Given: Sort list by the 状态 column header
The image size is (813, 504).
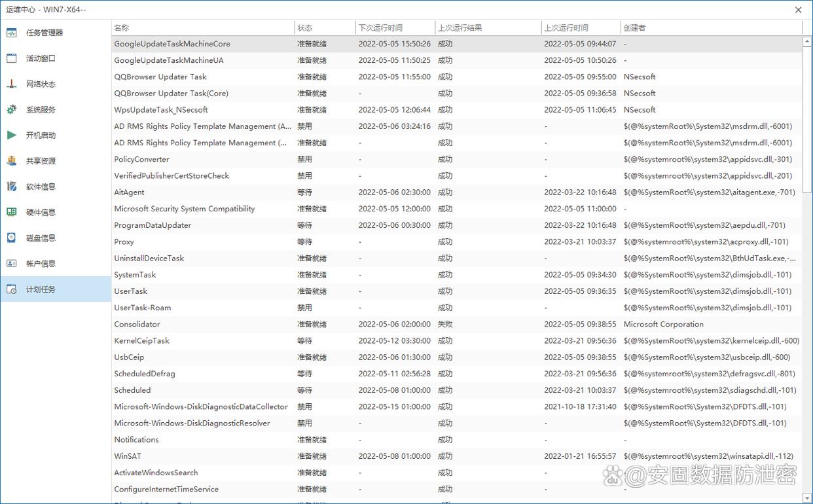Looking at the screenshot, I should click(324, 27).
